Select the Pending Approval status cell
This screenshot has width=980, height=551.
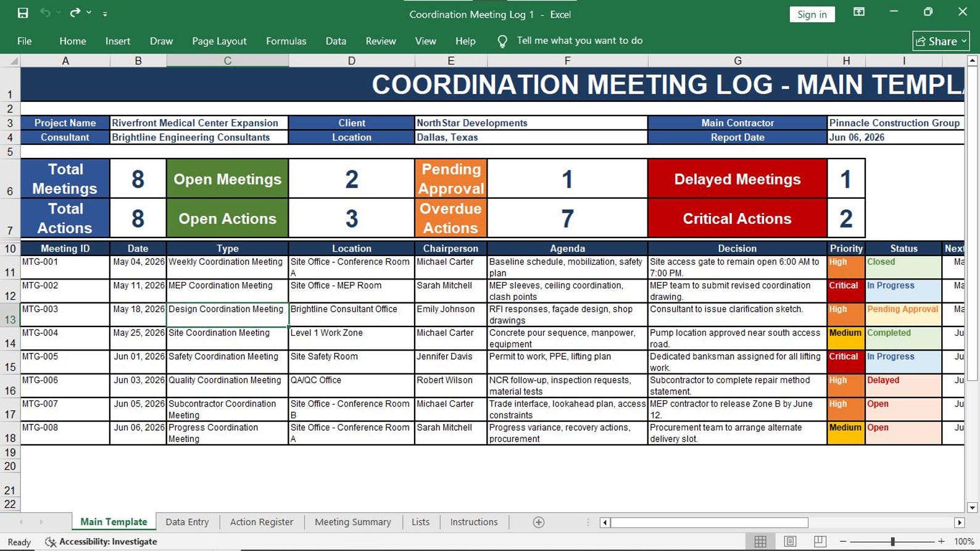tap(903, 315)
